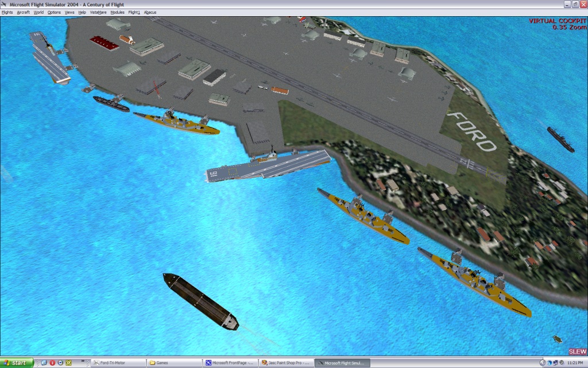The width and height of the screenshot is (588, 368).
Task: Click the red SLEW mode indicator
Action: tap(578, 351)
